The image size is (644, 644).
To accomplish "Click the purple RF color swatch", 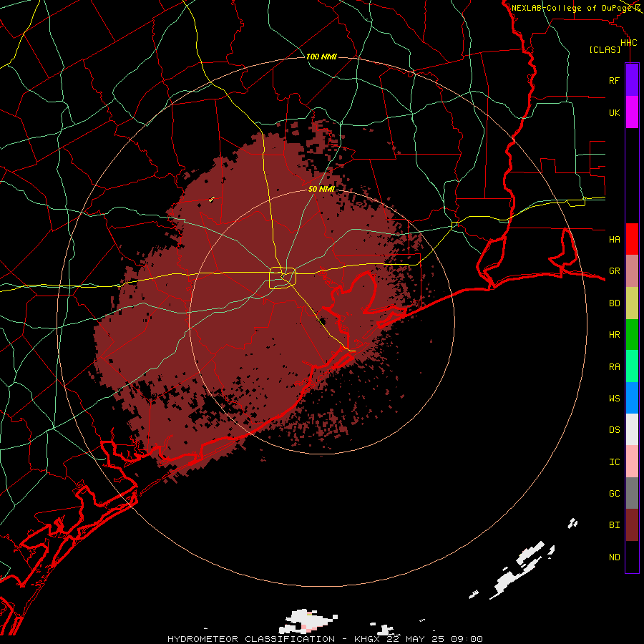I will point(632,80).
